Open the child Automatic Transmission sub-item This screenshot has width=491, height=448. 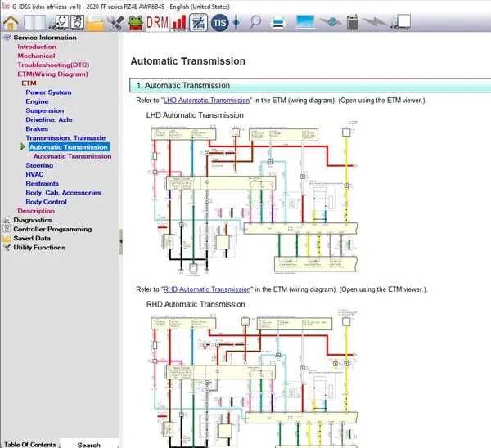(x=72, y=156)
